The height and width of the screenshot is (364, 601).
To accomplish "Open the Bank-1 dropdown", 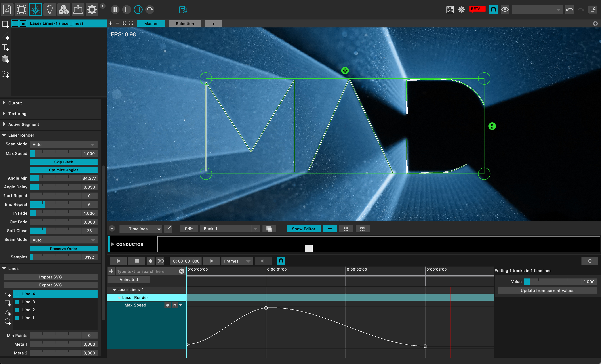I will click(255, 229).
